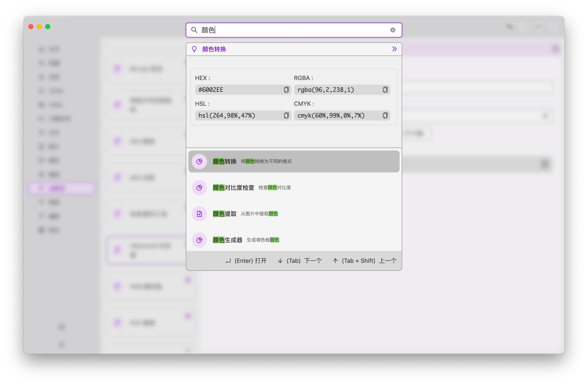Click the pie icon for 颜色生成器 result

tap(199, 240)
